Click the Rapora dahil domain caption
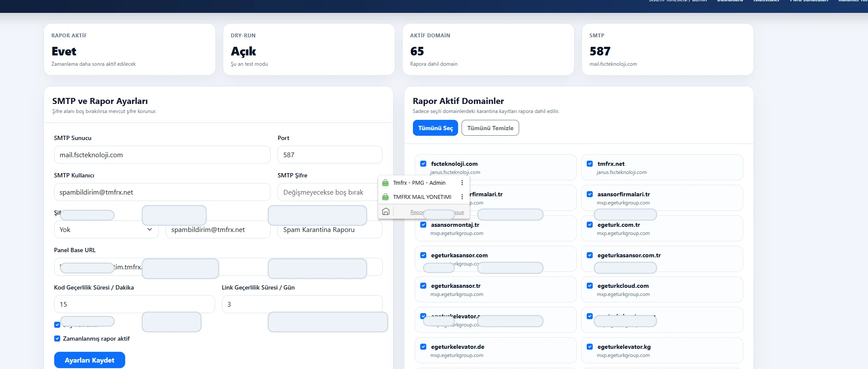Screen dimensions: 868x369 tap(434, 64)
